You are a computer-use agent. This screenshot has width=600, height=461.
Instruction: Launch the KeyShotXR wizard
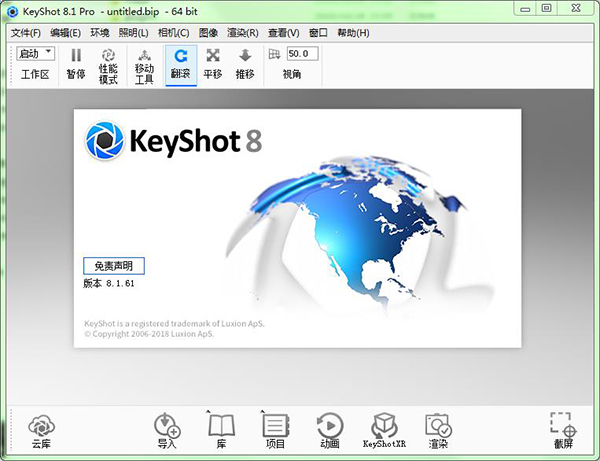coord(384,431)
